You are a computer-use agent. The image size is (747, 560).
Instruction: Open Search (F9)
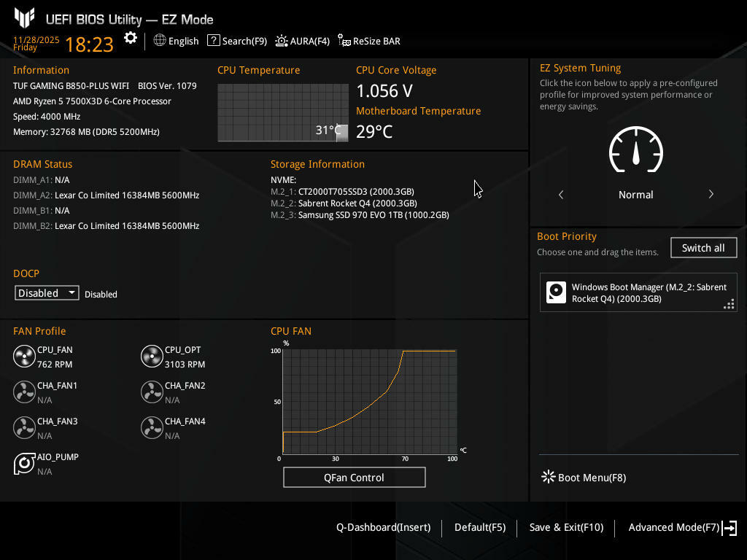237,41
